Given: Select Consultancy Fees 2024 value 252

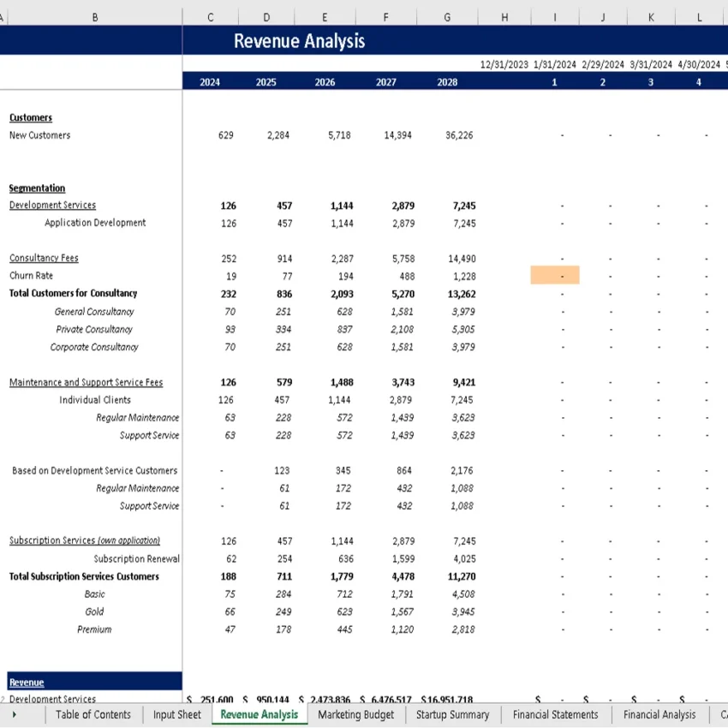Looking at the screenshot, I should [229, 259].
